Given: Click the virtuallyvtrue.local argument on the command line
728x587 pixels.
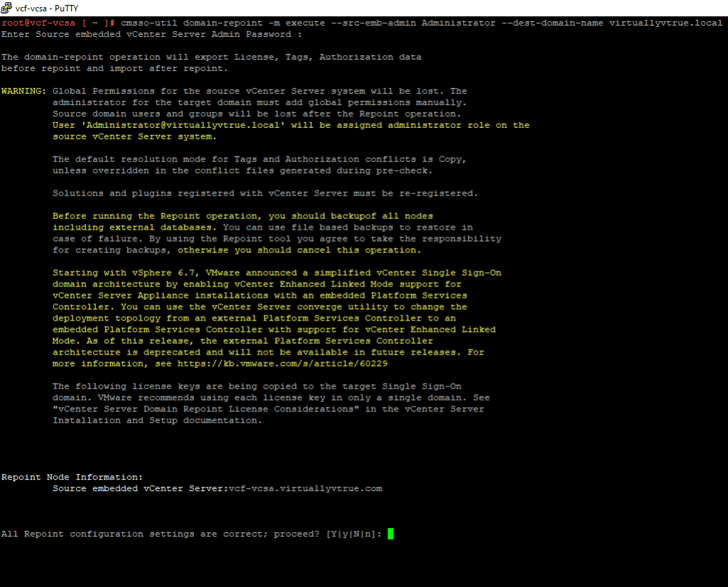Looking at the screenshot, I should tap(666, 23).
